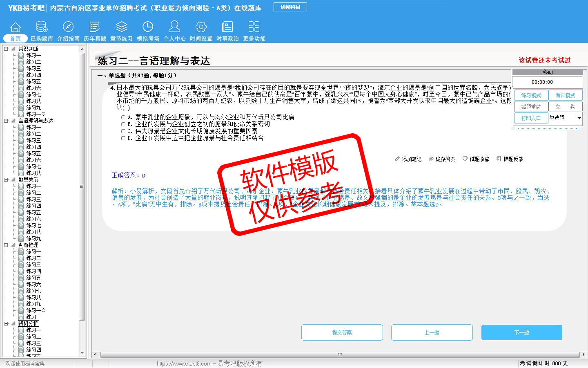This screenshot has height=368, width=588.
Task: Open the 单选题 question type dropdown
Action: (x=579, y=118)
